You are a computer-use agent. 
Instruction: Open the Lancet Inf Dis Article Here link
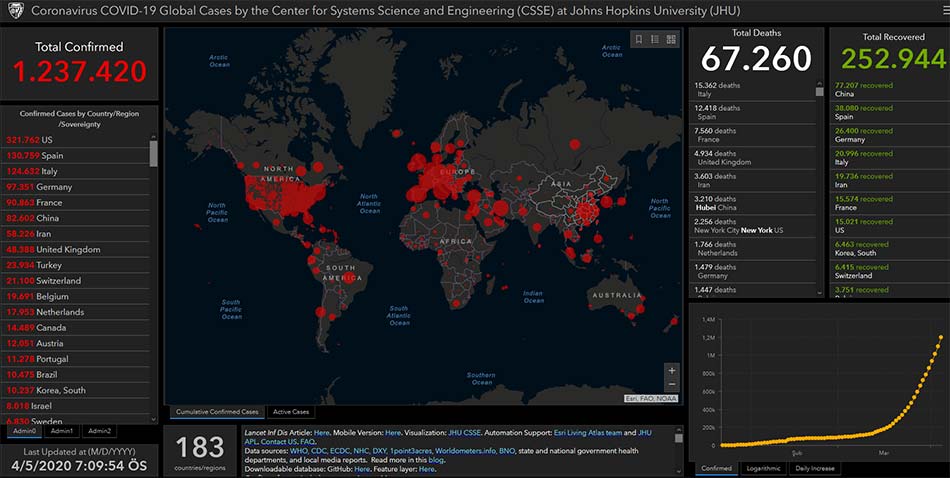(x=321, y=433)
